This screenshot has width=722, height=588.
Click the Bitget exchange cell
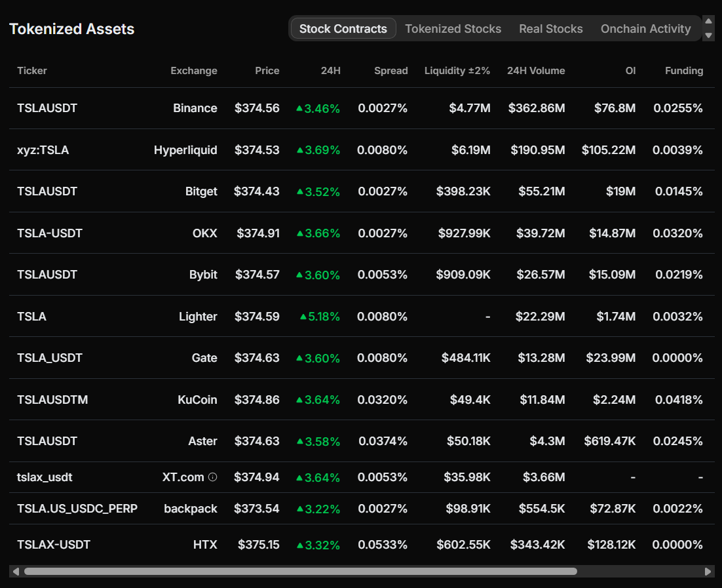[x=201, y=191]
